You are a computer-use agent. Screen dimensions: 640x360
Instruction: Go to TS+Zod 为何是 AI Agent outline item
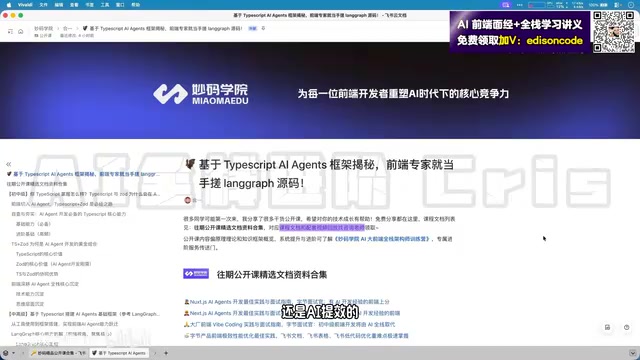pos(54,244)
